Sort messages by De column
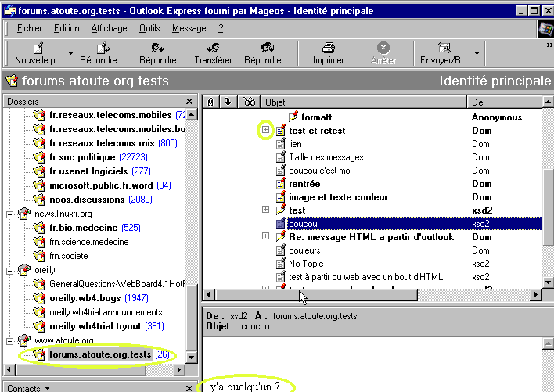554x392 pixels. pyautogui.click(x=505, y=102)
